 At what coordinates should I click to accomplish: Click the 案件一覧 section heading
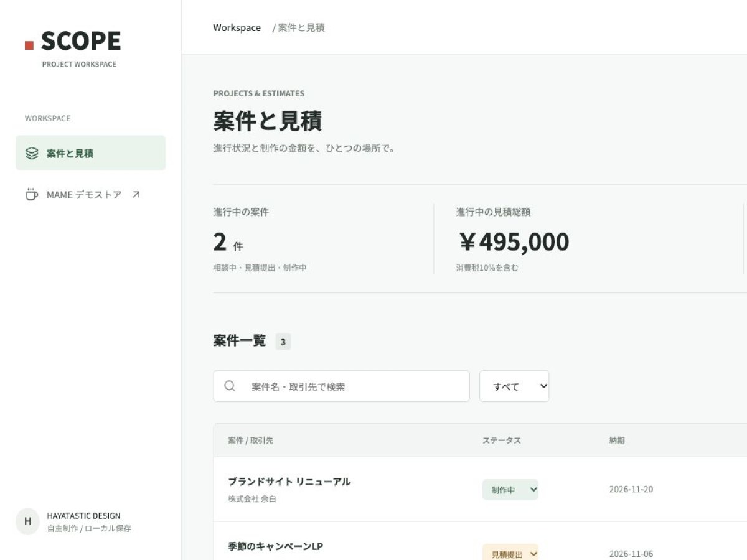[240, 341]
